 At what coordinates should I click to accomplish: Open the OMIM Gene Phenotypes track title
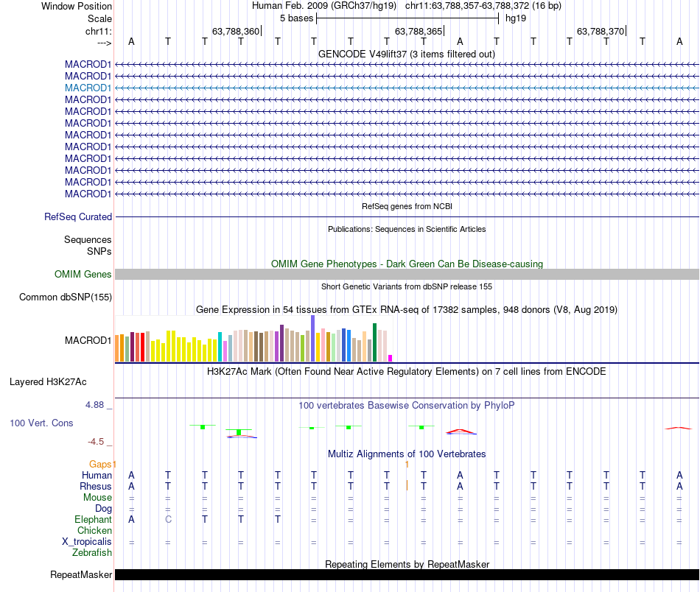click(407, 264)
